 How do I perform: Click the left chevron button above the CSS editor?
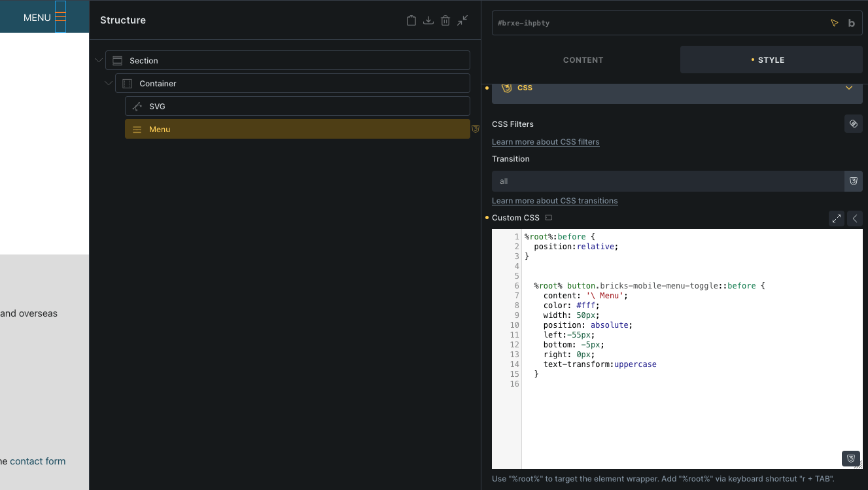(x=855, y=219)
